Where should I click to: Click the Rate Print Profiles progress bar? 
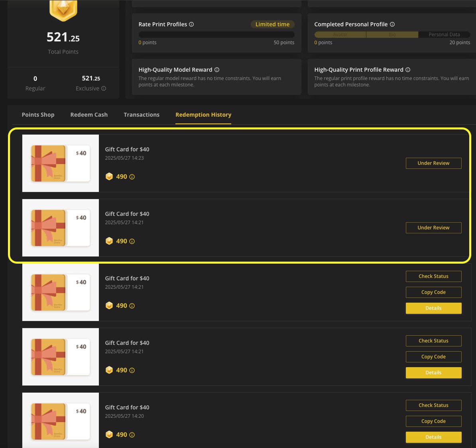216,35
